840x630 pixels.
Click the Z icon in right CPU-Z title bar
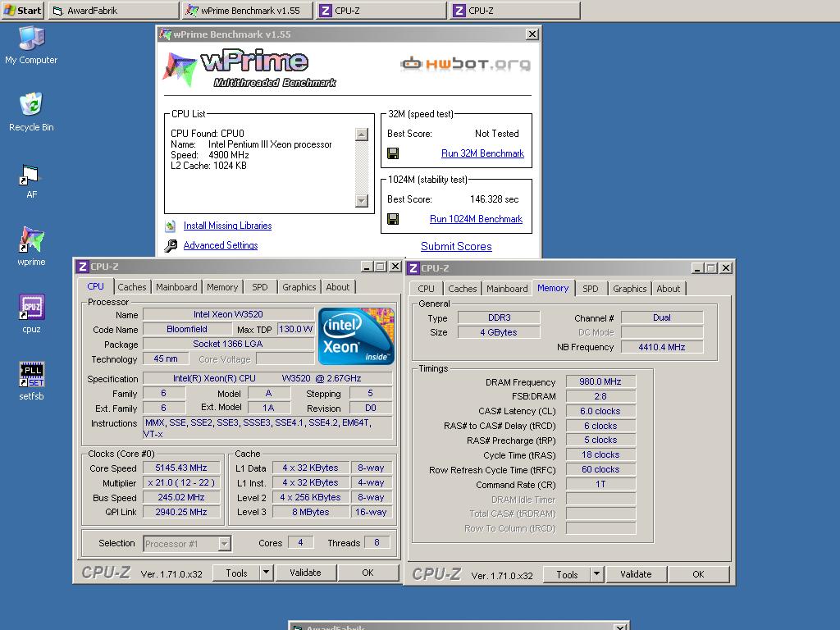pyautogui.click(x=413, y=268)
